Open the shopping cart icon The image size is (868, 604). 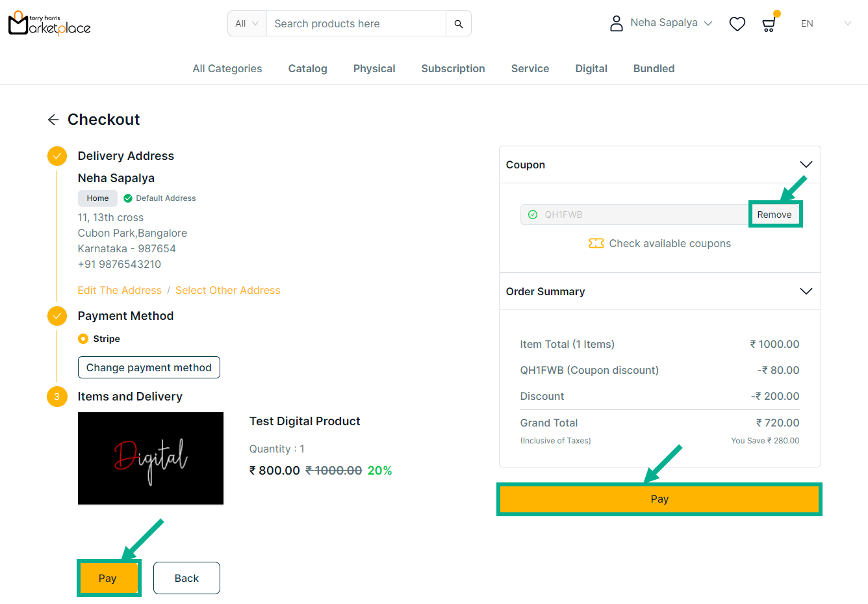coord(769,25)
